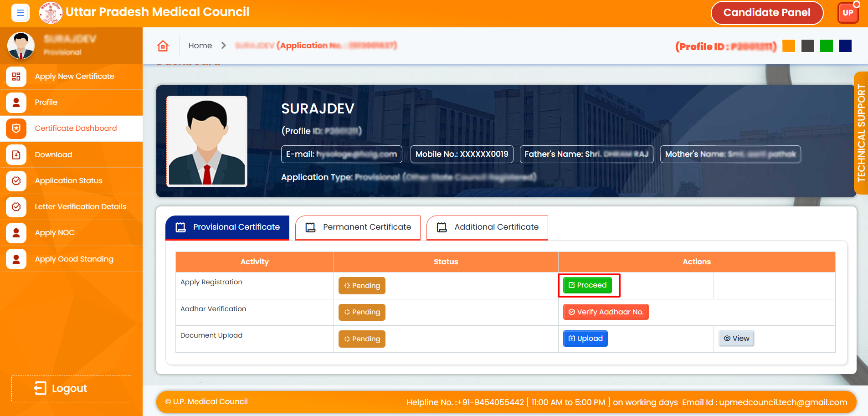
Task: Click the Apply NOC sidebar icon
Action: (x=16, y=233)
